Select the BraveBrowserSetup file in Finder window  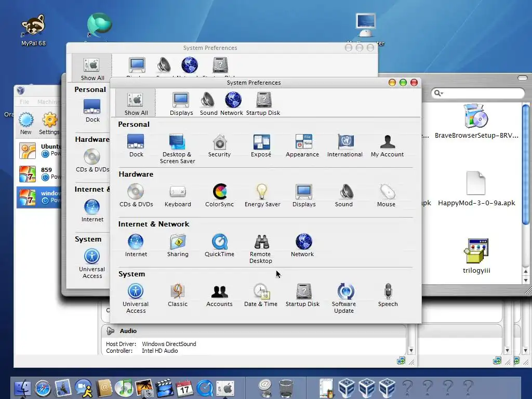(476, 122)
